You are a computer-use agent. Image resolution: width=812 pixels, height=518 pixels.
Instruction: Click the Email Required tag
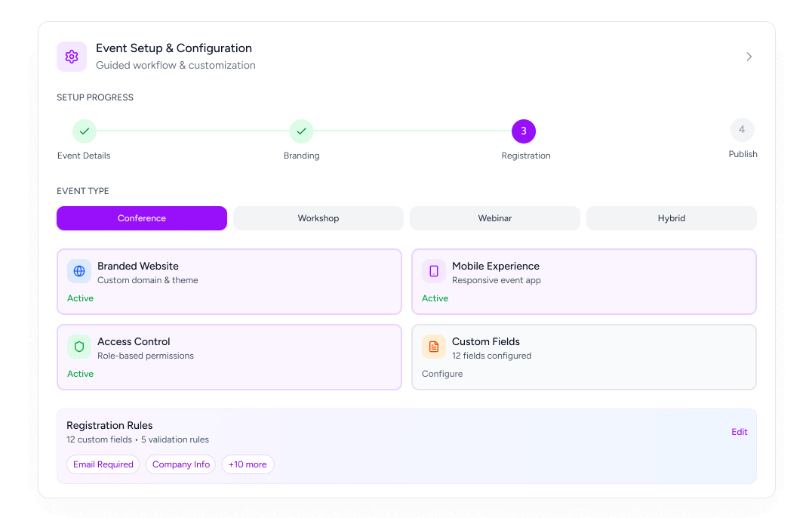click(103, 464)
